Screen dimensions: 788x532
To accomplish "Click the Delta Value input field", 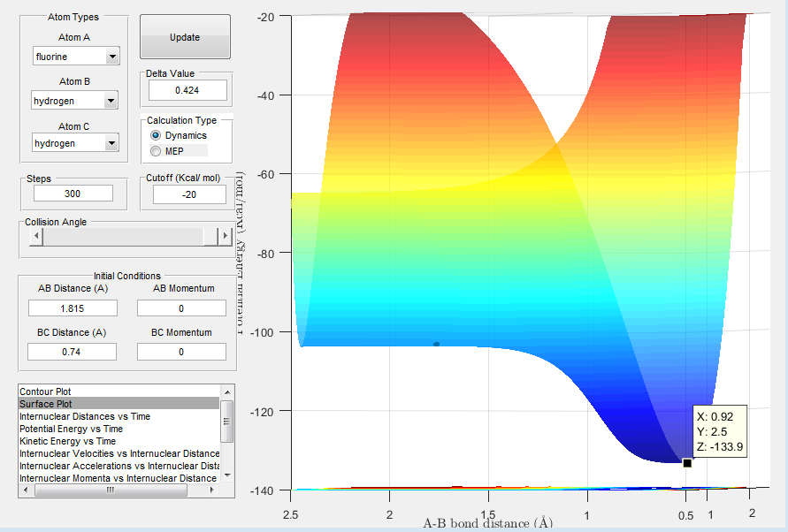I will 187,90.
